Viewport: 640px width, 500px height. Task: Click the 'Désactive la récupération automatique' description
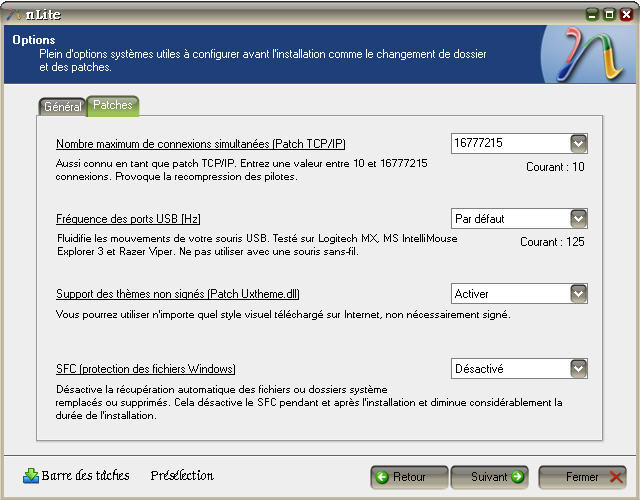[x=309, y=402]
